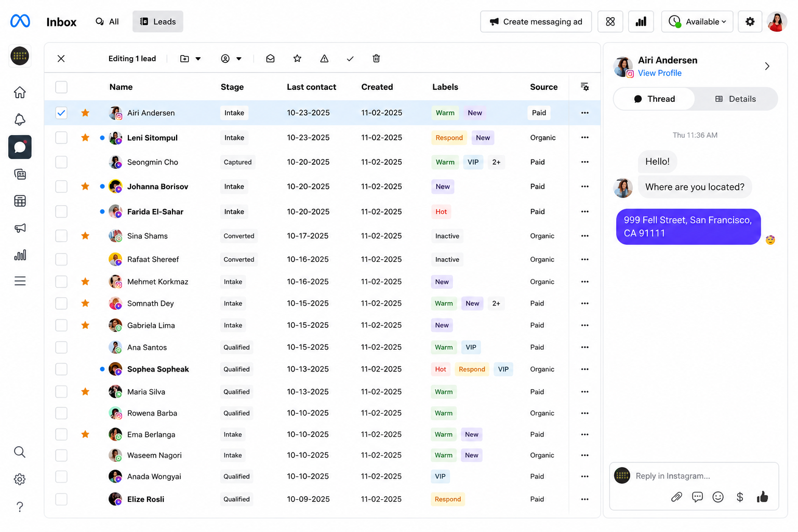Open the Insights bar chart sidebar icon

click(20, 255)
